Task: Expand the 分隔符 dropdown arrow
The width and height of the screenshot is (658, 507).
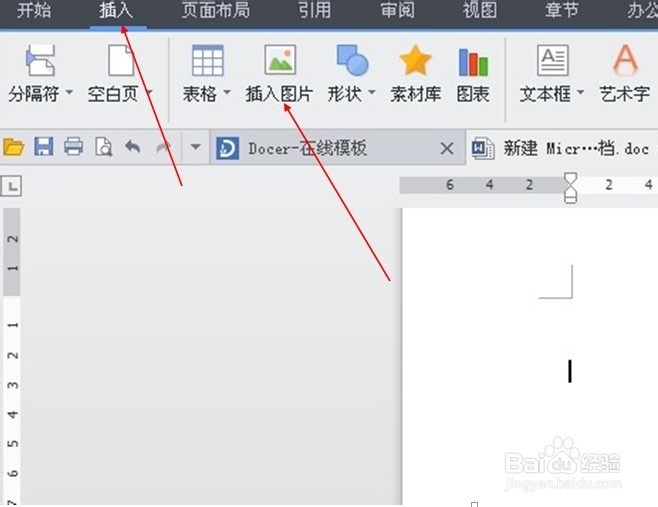Action: 69,91
